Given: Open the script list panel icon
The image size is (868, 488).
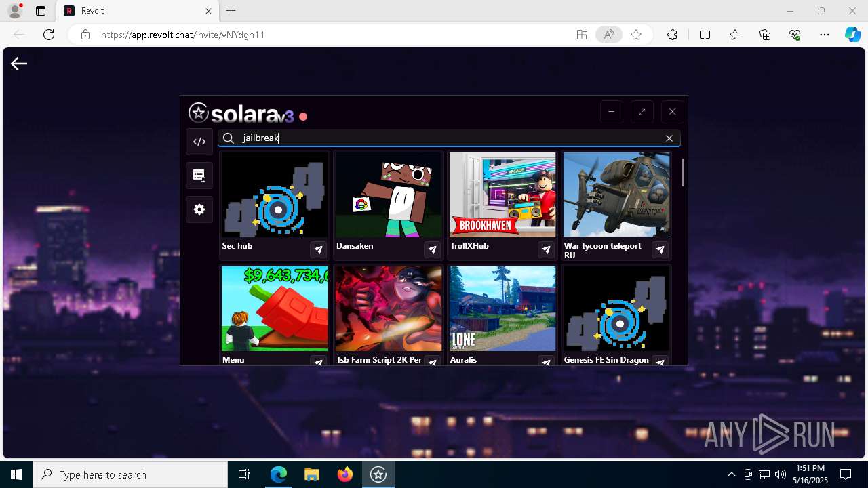Looking at the screenshot, I should (x=199, y=176).
